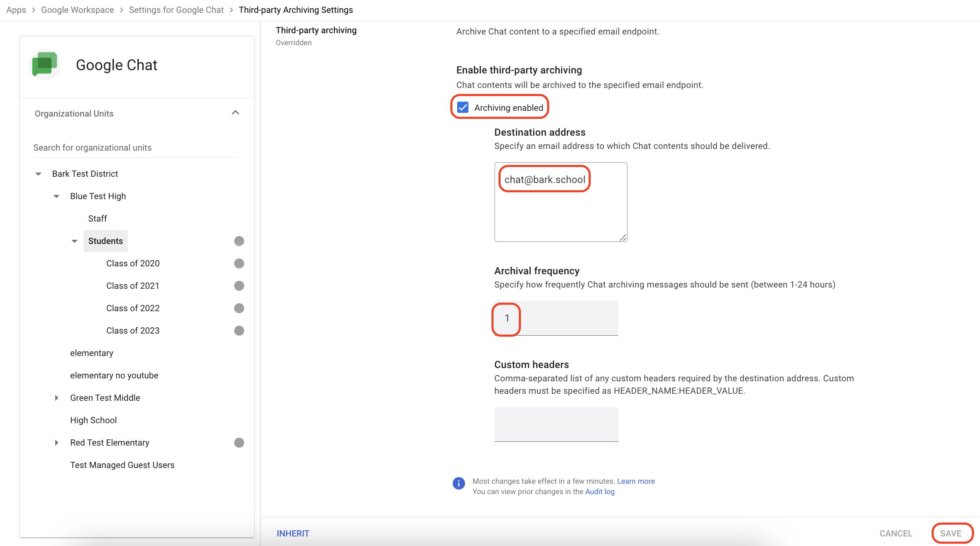Collapse the Students tree node
980x546 pixels.
[x=75, y=241]
